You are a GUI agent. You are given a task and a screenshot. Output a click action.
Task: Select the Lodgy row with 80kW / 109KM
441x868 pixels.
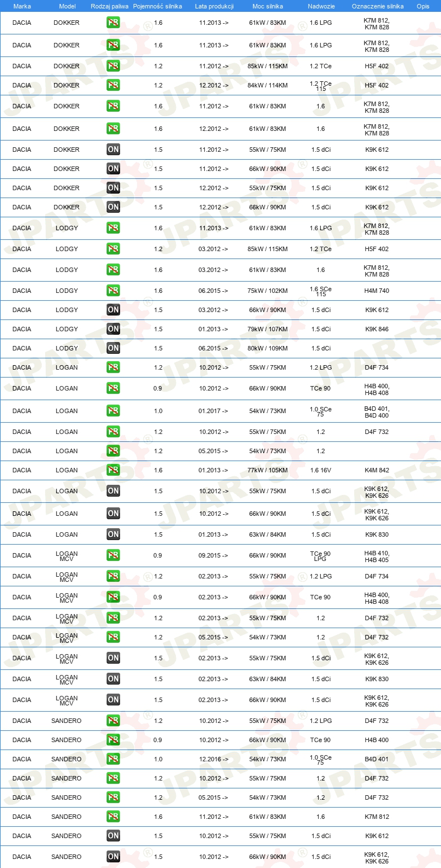220,348
